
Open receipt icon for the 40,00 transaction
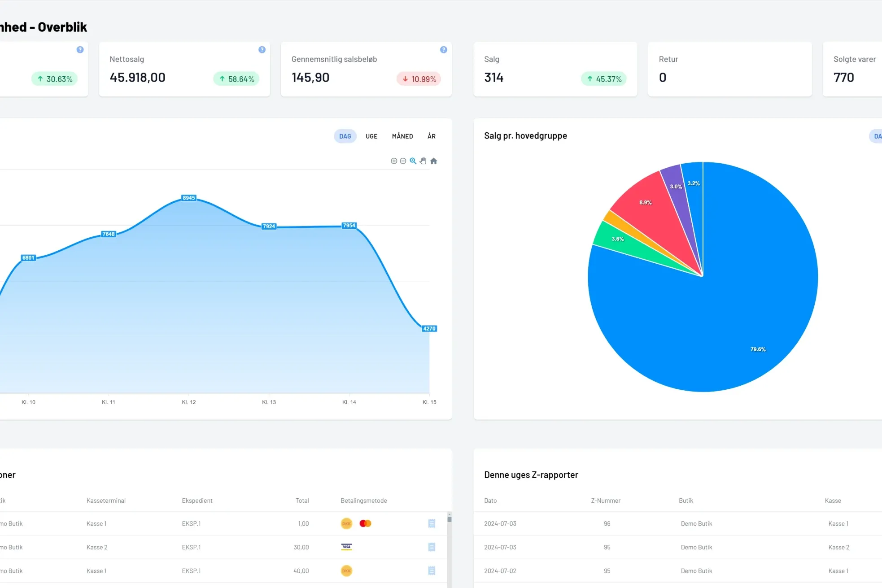tap(432, 571)
